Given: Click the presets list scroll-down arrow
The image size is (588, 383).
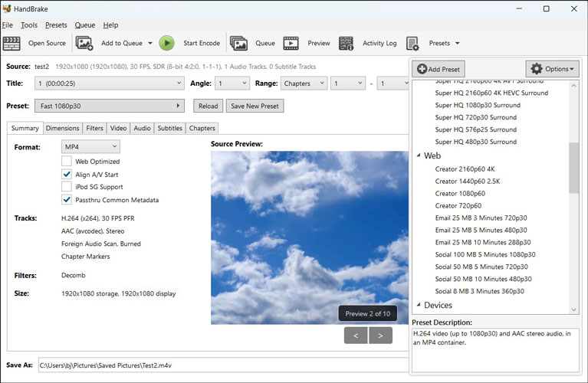Looking at the screenshot, I should pos(573,309).
